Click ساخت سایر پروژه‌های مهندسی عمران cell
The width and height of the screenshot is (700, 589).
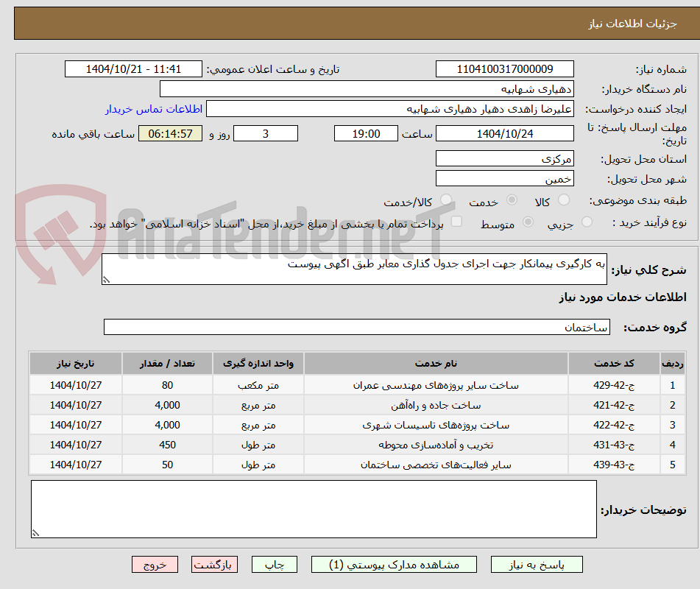[x=436, y=385]
